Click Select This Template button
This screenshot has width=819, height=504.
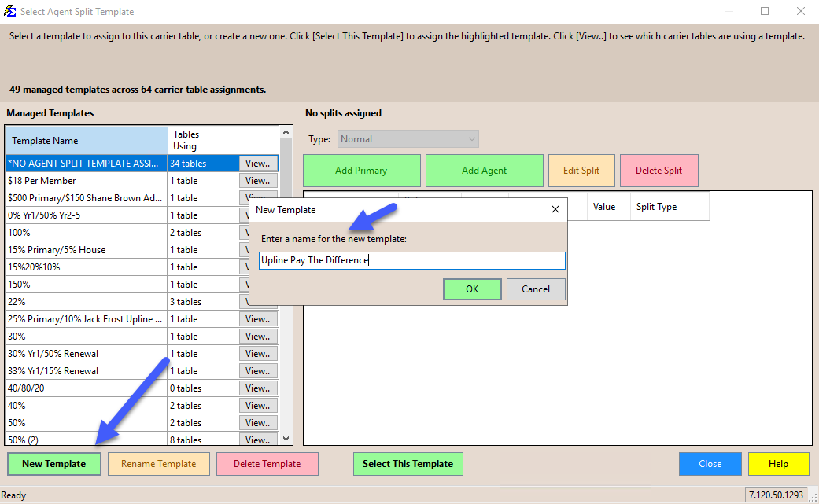coord(408,464)
